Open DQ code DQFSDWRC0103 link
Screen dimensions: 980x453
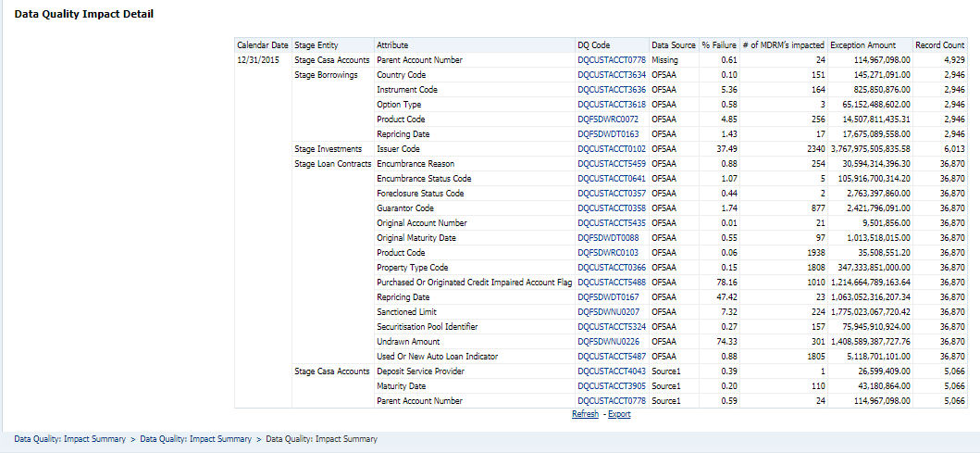click(x=608, y=253)
